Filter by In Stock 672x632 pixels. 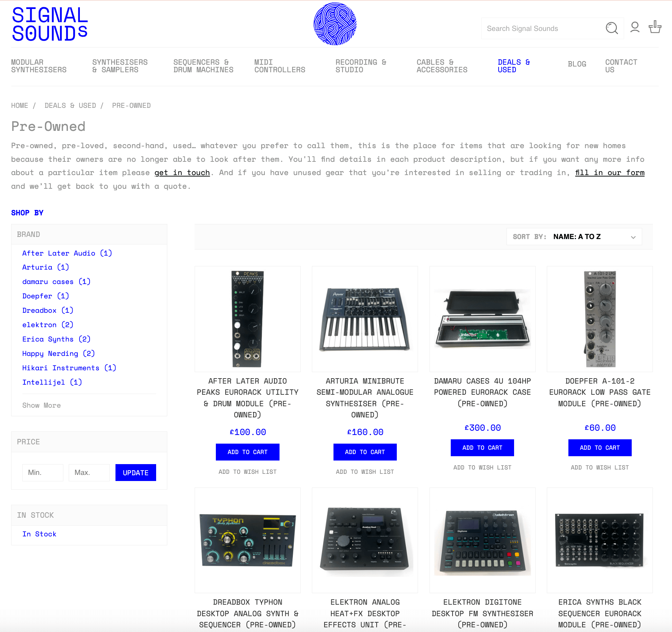tap(39, 534)
